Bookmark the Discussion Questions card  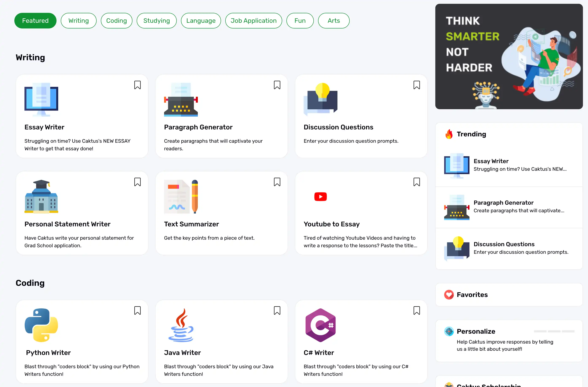(417, 85)
